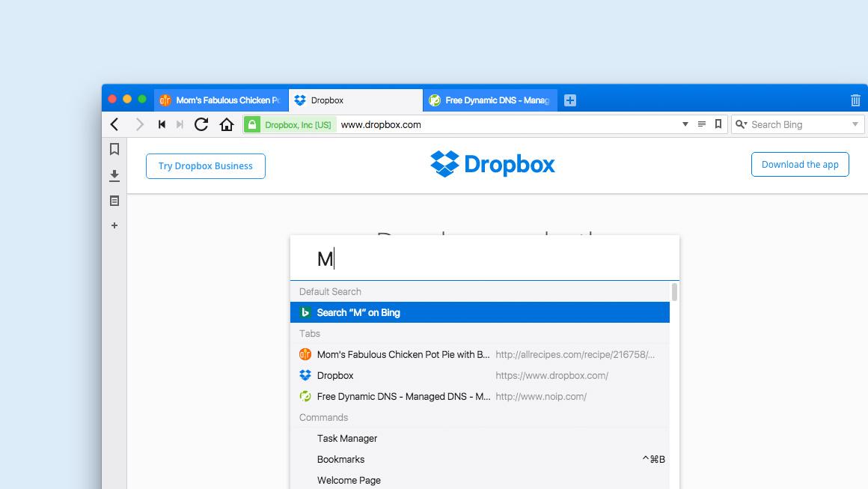Run the Bookmarks command
Image resolution: width=868 pixels, height=489 pixels.
tap(480, 460)
